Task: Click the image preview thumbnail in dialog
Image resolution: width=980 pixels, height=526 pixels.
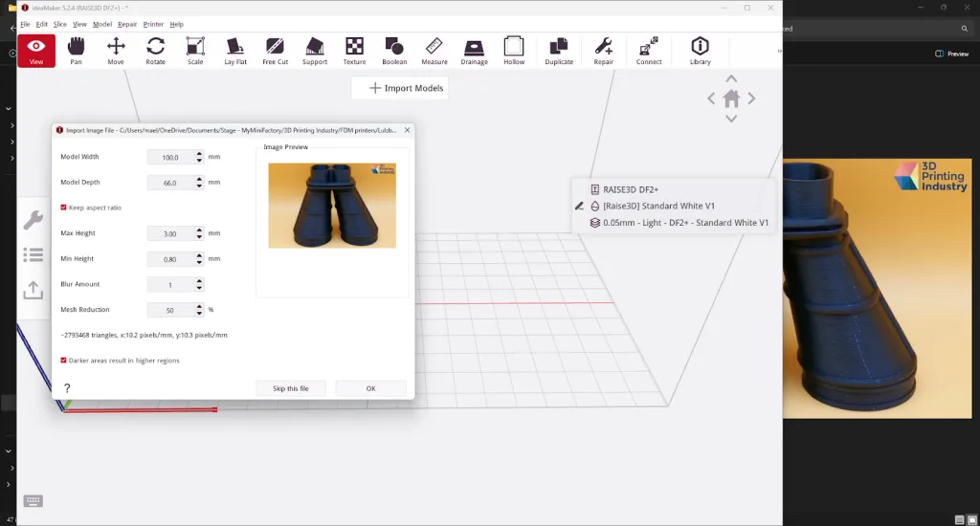Action: tap(332, 206)
